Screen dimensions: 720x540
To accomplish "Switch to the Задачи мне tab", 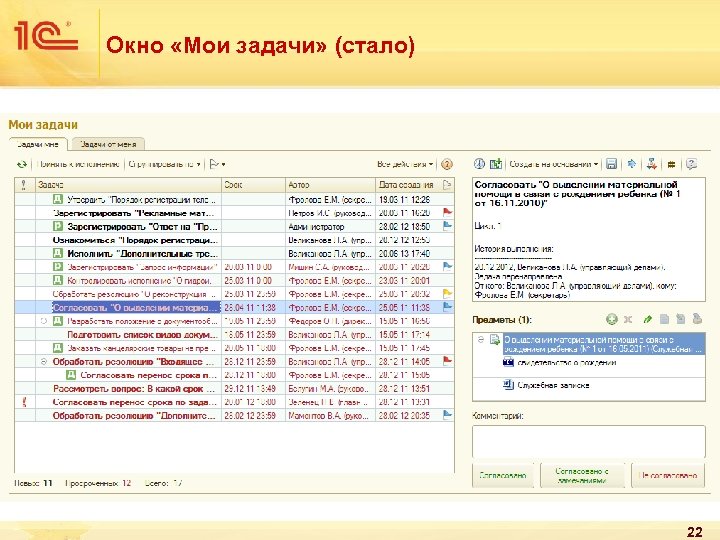I will 38,144.
